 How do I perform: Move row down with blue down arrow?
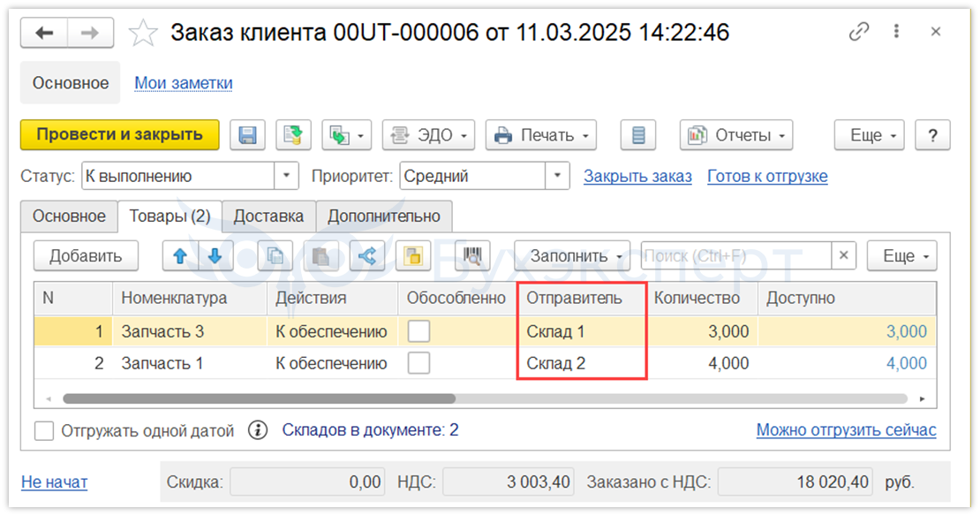pyautogui.click(x=215, y=256)
